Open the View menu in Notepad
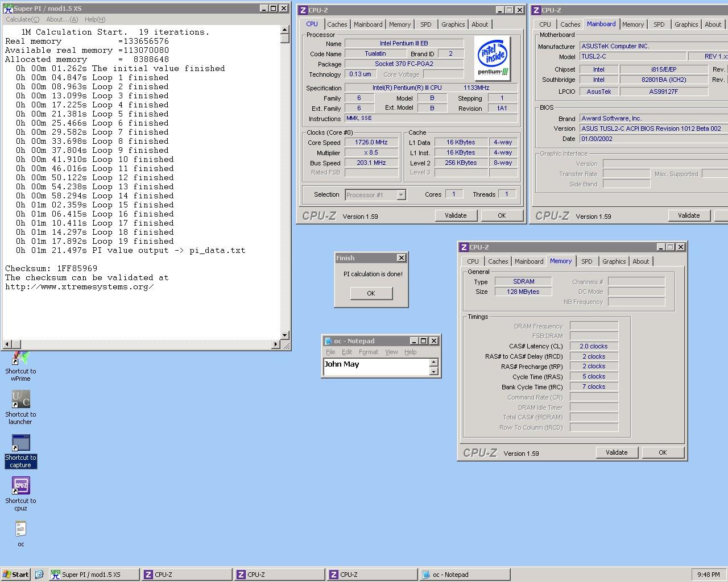Screen dimensions: 728x582 click(391, 352)
